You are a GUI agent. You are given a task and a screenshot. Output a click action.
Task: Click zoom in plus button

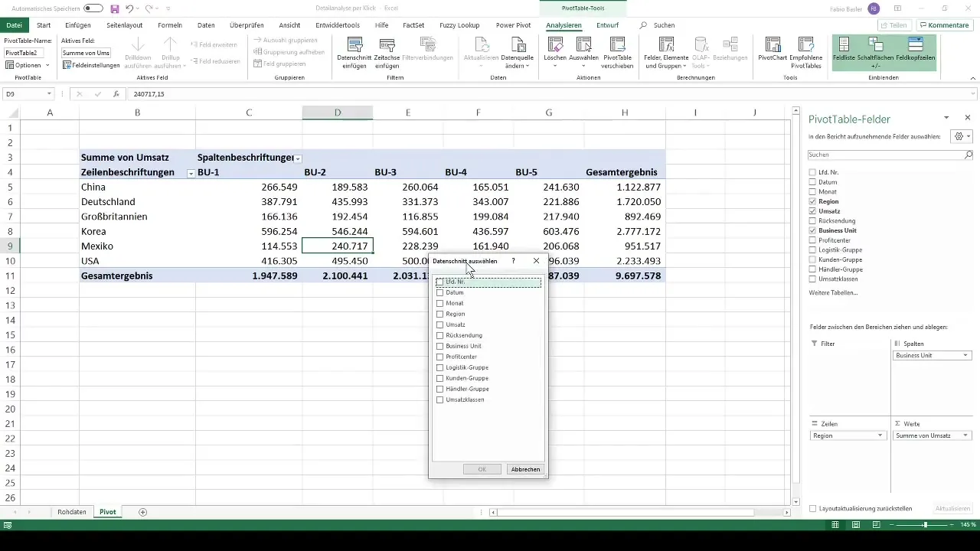tap(953, 525)
